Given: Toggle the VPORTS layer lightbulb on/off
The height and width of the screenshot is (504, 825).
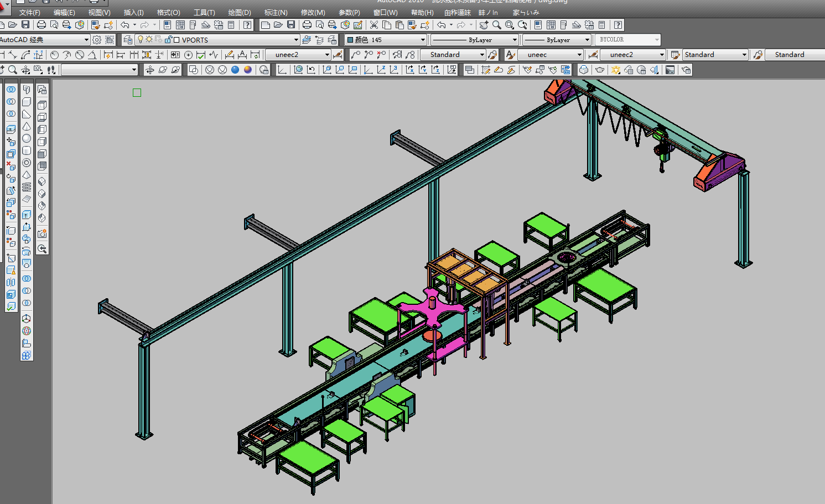Looking at the screenshot, I should [141, 40].
